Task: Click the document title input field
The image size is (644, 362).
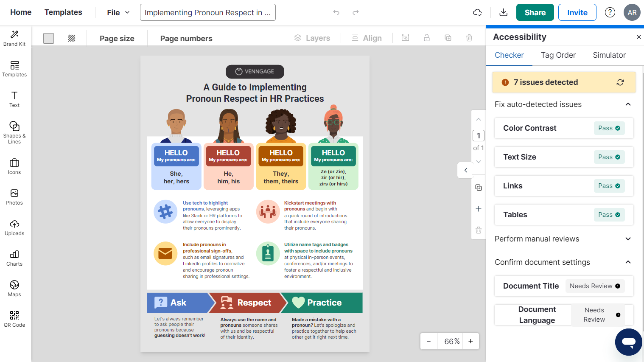Action: pyautogui.click(x=207, y=12)
